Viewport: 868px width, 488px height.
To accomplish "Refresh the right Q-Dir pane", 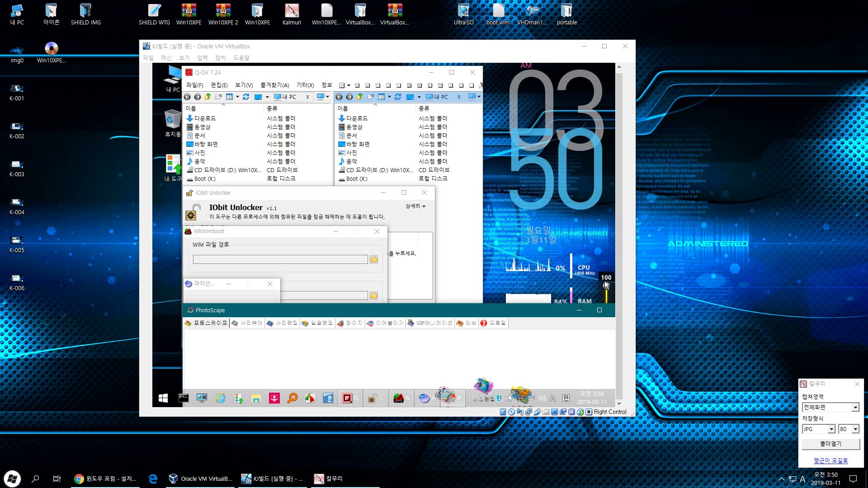I will click(x=398, y=97).
